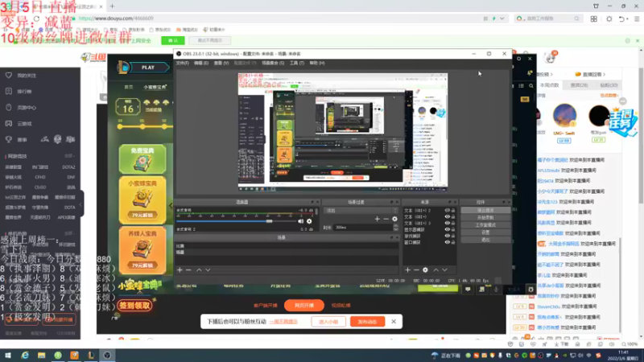Move scene down arrow in Scenes panel
The image size is (644, 362).
[208, 270]
